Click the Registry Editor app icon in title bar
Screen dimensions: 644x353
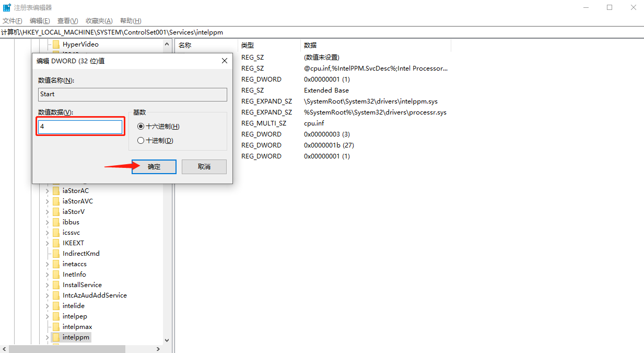click(x=7, y=7)
